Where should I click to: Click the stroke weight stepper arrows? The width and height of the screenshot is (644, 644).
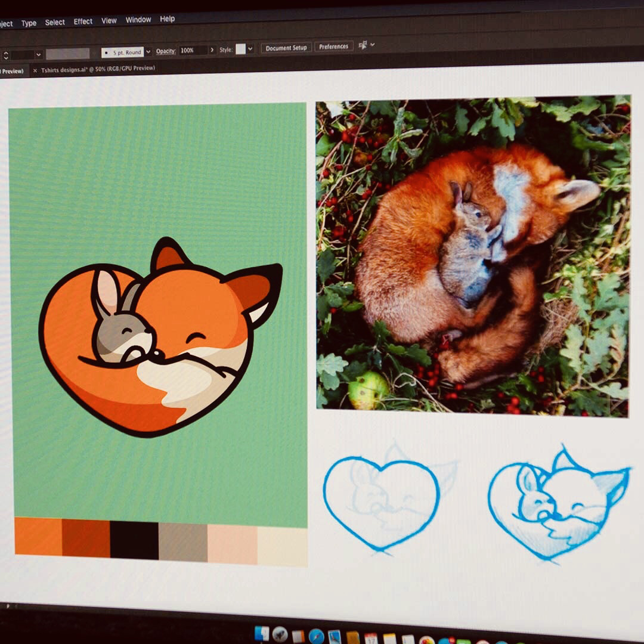pyautogui.click(x=6, y=55)
